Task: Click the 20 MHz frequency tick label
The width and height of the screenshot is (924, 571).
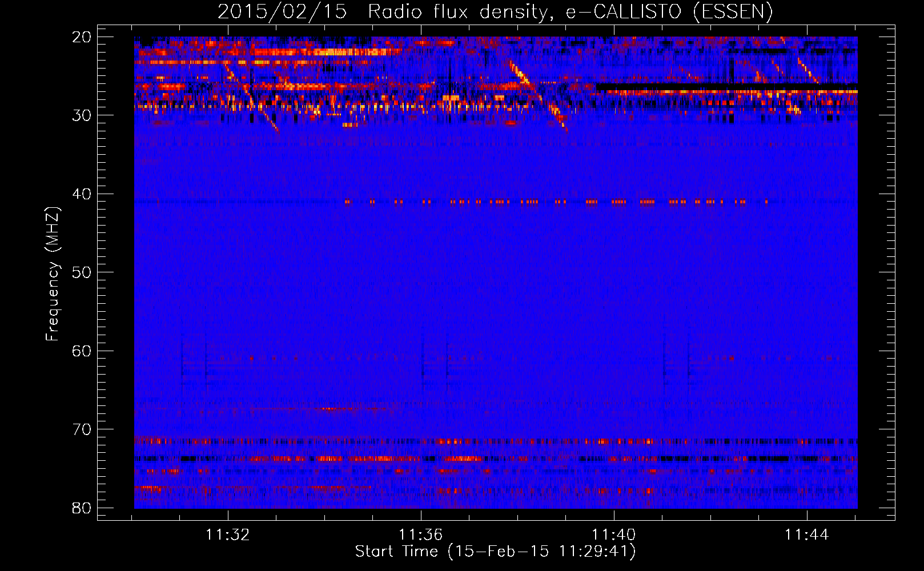Action: (82, 37)
